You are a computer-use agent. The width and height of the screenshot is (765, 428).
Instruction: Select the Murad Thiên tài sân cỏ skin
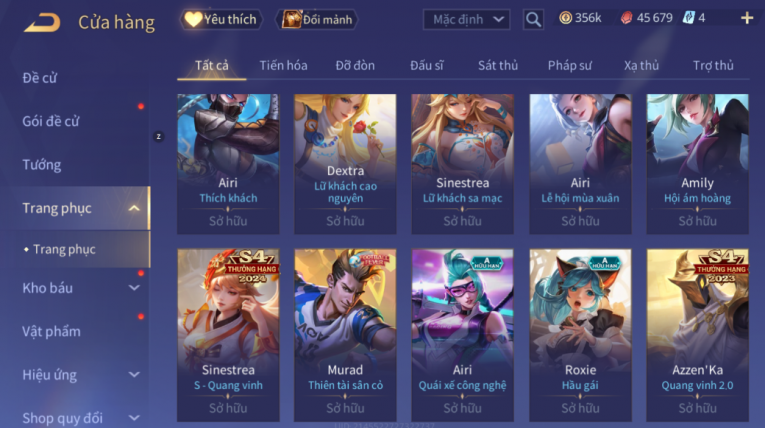(x=345, y=335)
